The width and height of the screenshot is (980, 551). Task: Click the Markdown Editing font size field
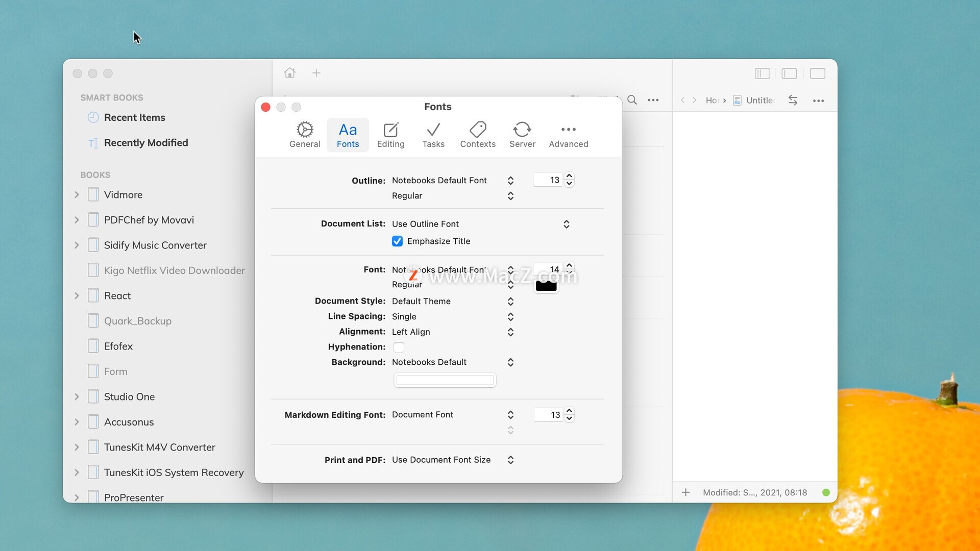(548, 415)
